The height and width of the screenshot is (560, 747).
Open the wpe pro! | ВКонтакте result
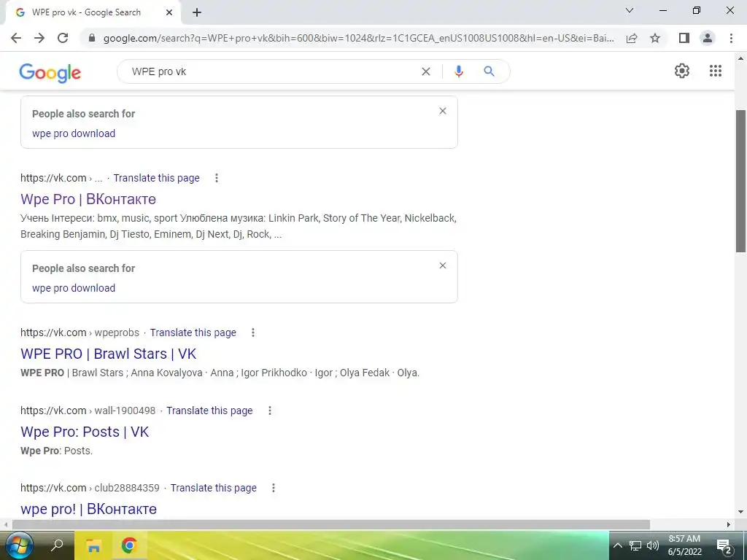click(x=88, y=509)
